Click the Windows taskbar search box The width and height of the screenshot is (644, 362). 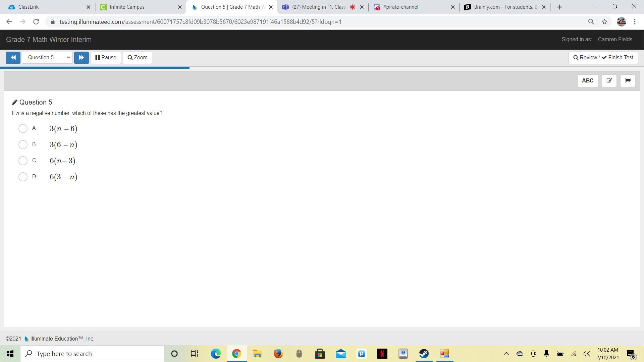[x=92, y=354]
